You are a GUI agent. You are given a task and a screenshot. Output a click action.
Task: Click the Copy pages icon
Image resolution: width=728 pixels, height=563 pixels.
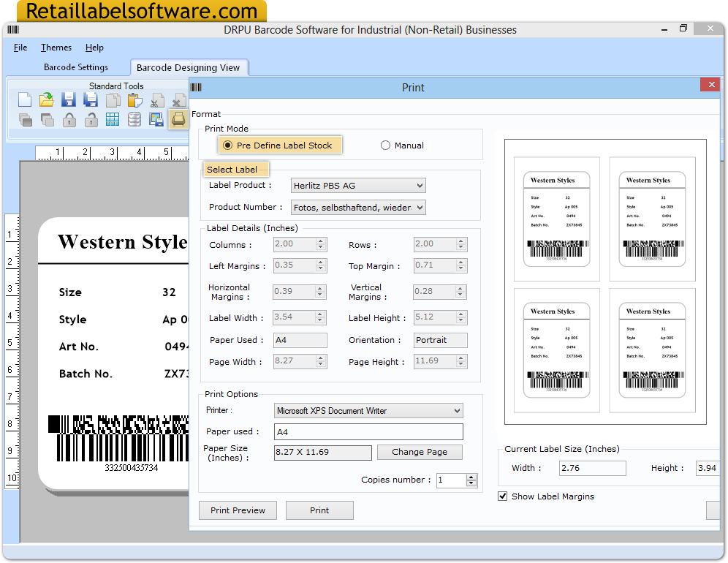click(113, 100)
